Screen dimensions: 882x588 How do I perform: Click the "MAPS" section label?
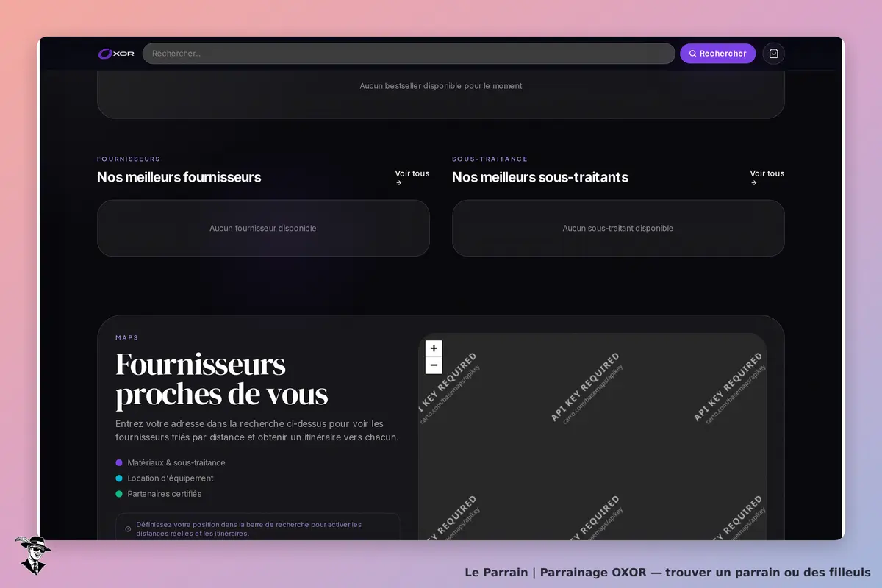[x=127, y=338]
